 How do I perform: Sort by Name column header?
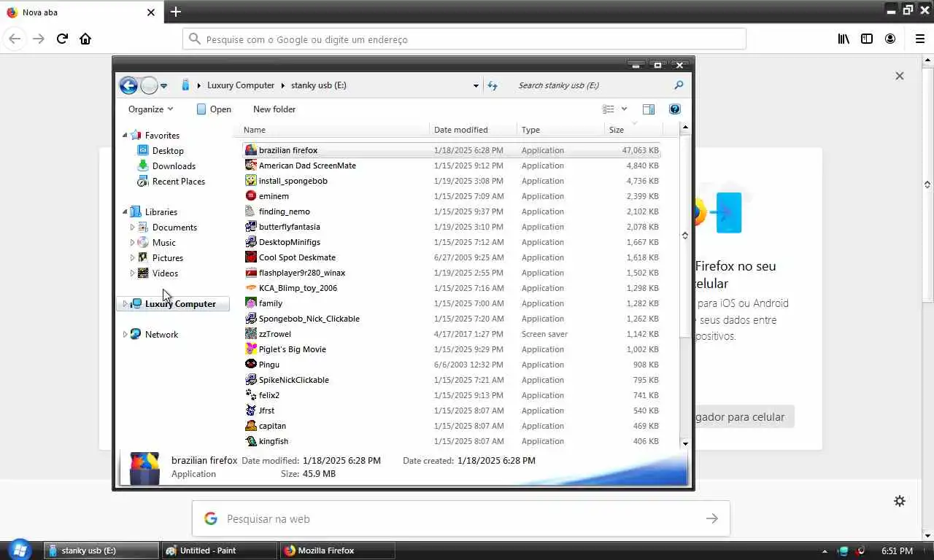(334, 130)
